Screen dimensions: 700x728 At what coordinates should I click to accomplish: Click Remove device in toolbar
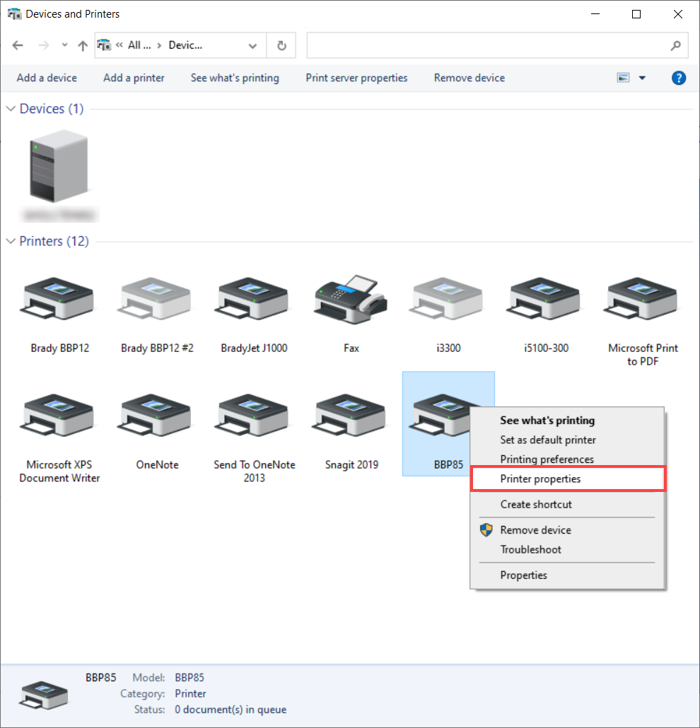coord(469,78)
